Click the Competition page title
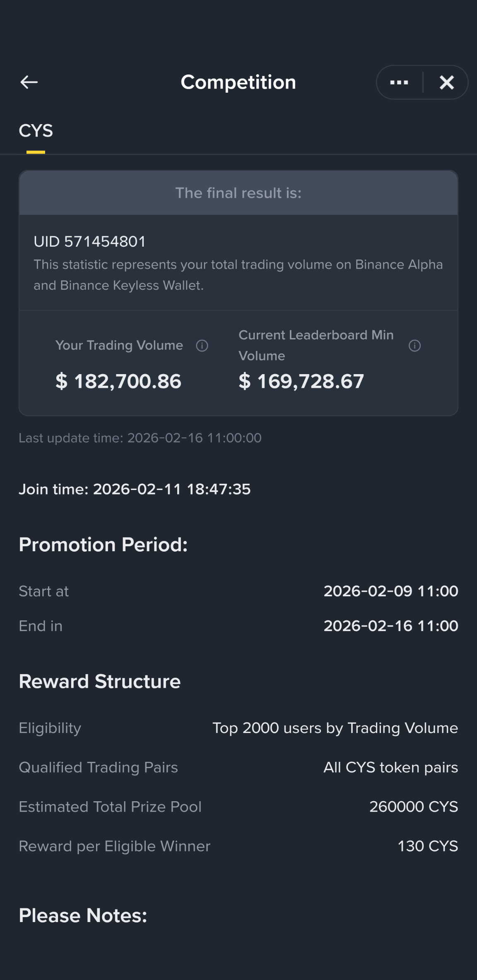 (x=238, y=82)
